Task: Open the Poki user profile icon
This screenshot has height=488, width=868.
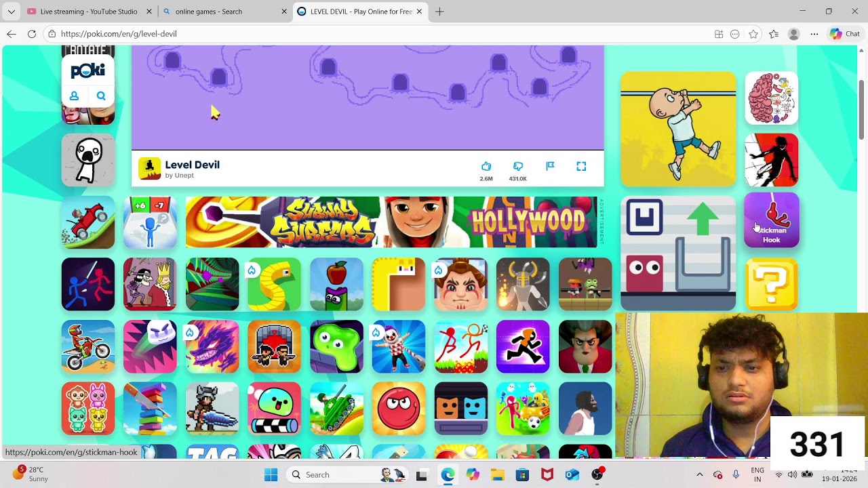Action: coord(75,96)
